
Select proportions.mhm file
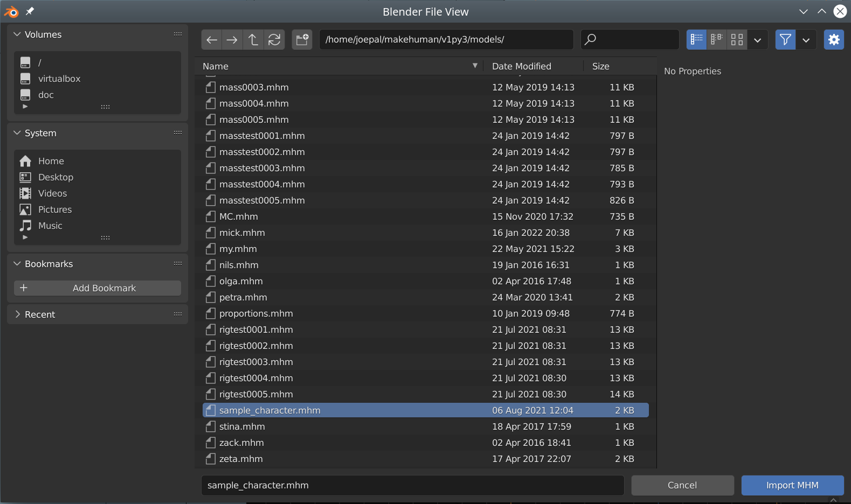[x=426, y=313]
